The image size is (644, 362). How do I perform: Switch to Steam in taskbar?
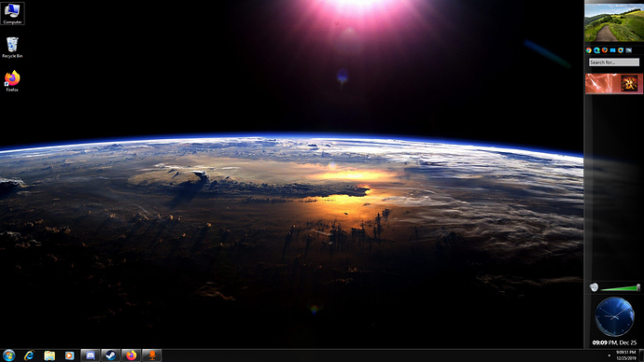[110, 355]
